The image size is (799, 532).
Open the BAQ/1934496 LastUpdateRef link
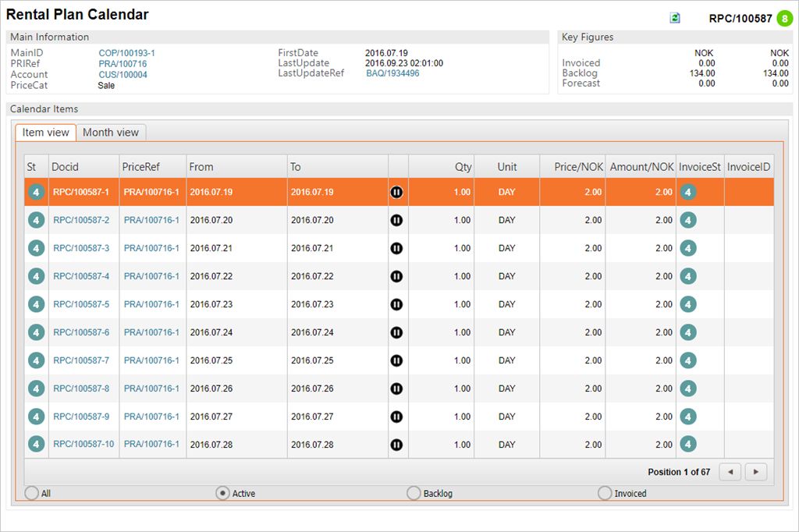392,73
